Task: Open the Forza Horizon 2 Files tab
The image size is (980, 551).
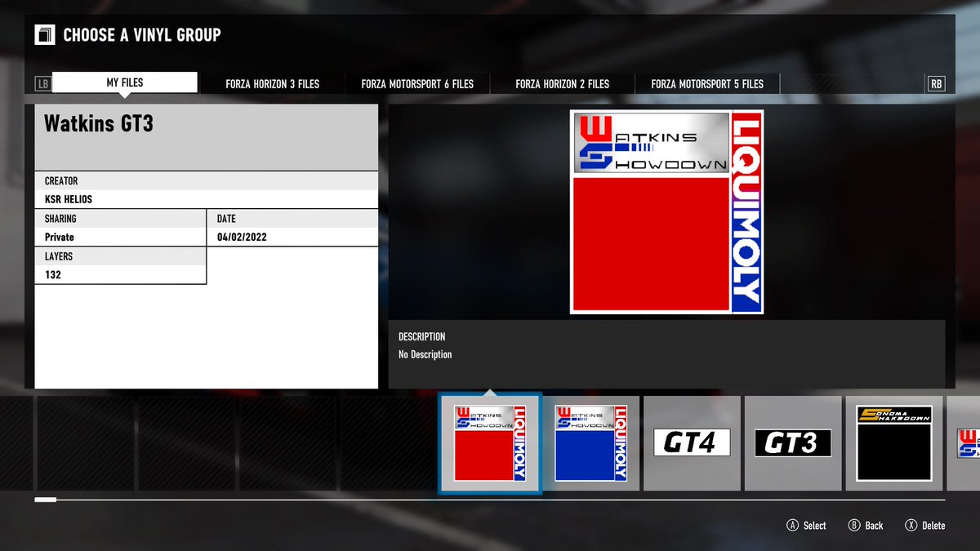Action: tap(563, 83)
